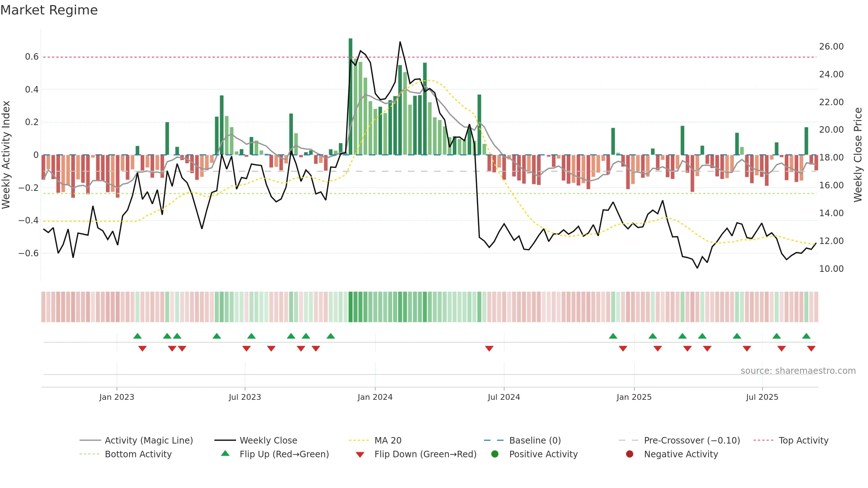This screenshot has height=488, width=868.
Task: Click the Jul 2024 x-axis label
Action: pyautogui.click(x=504, y=397)
